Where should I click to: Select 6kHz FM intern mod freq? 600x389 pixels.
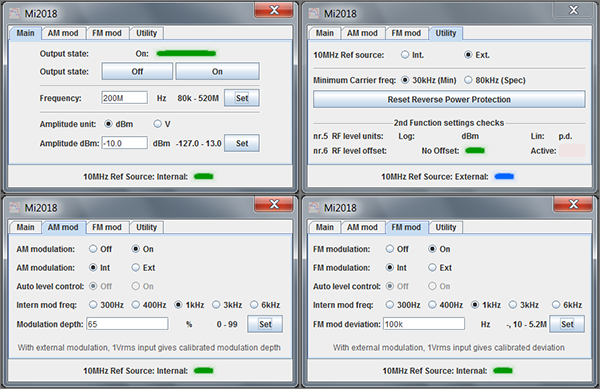tap(556, 304)
